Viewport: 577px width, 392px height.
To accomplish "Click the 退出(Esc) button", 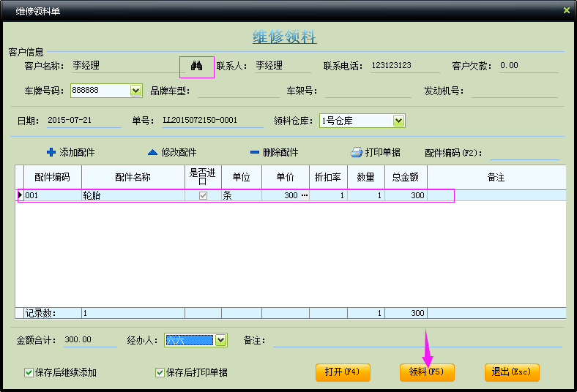I will 512,372.
